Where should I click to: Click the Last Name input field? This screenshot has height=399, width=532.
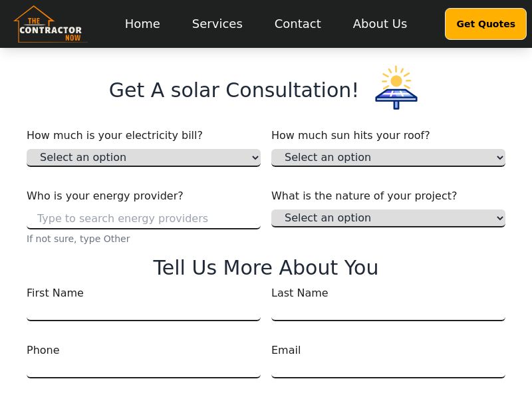click(388, 310)
